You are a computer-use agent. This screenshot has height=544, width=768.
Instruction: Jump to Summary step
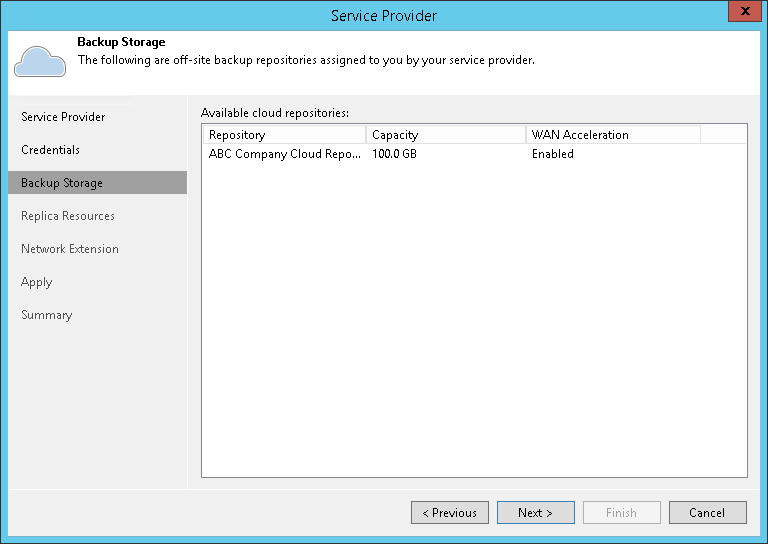[x=47, y=315]
